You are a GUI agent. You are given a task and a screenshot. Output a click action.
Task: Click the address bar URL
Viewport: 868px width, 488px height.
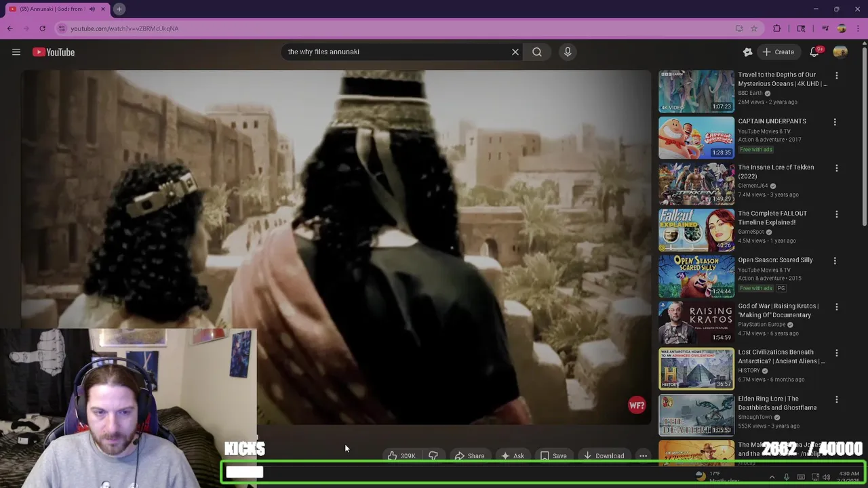point(125,28)
